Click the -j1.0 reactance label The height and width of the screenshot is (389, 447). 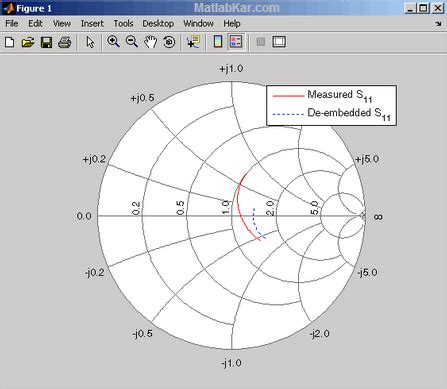pos(231,363)
